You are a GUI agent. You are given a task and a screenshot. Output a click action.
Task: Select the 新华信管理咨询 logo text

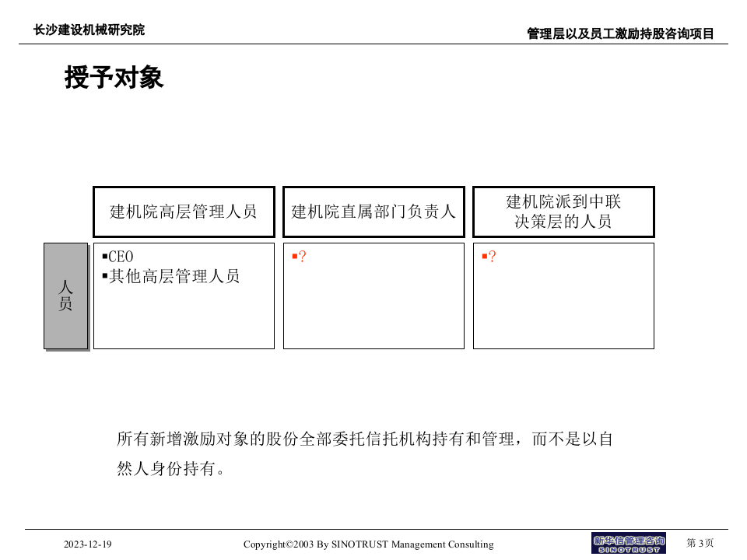pyautogui.click(x=629, y=541)
